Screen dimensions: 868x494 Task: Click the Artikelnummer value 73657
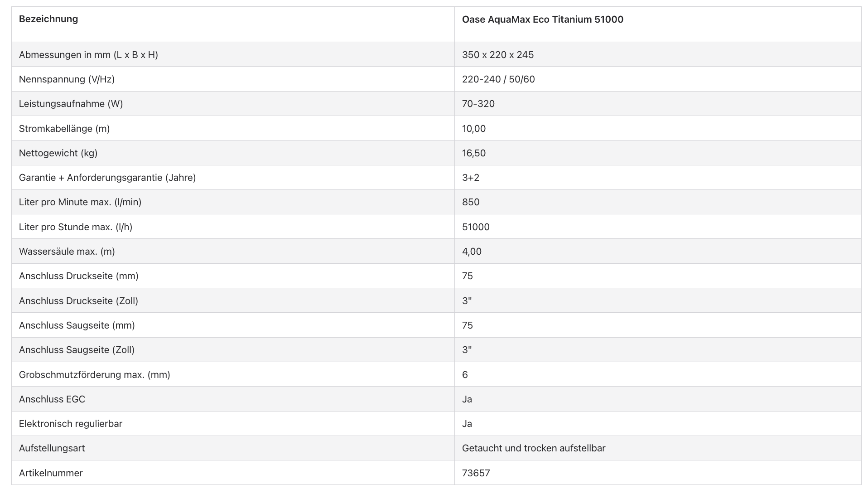click(476, 473)
